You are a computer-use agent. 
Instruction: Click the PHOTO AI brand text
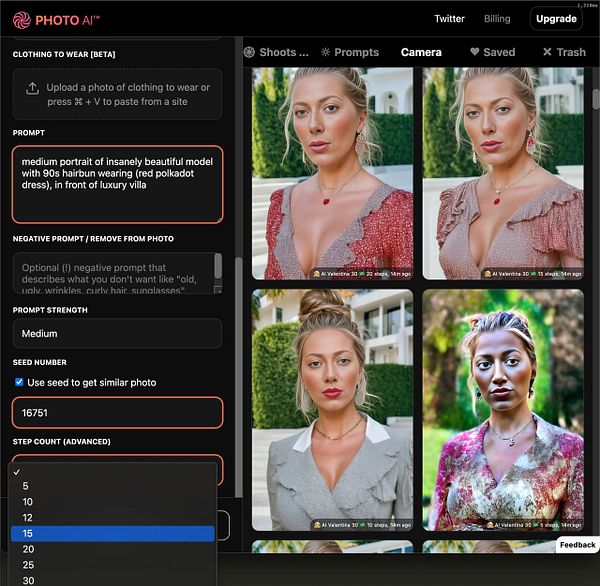67,20
